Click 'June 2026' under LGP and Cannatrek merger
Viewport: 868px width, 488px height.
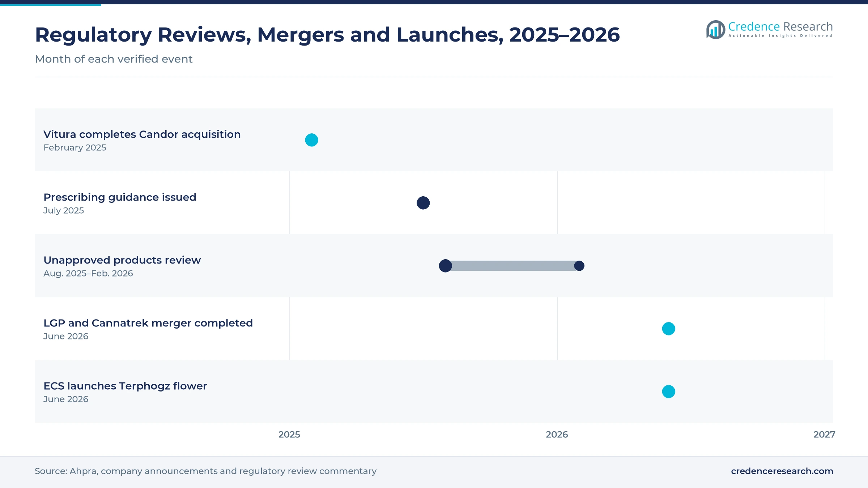tap(65, 336)
